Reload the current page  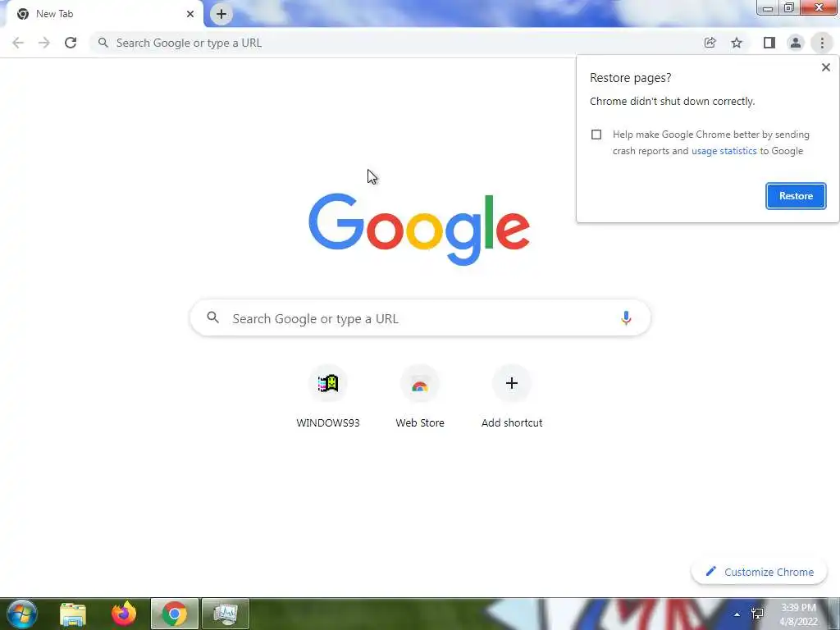tap(71, 43)
